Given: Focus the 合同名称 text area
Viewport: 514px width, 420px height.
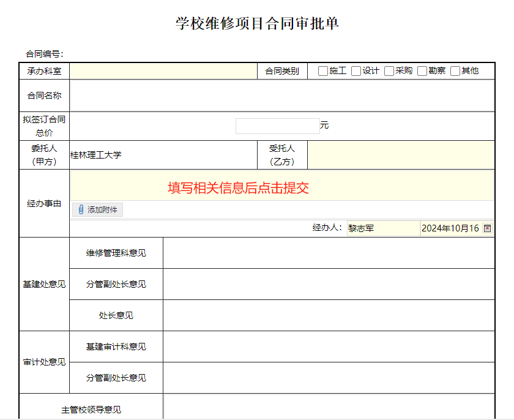Looking at the screenshot, I should [x=281, y=96].
